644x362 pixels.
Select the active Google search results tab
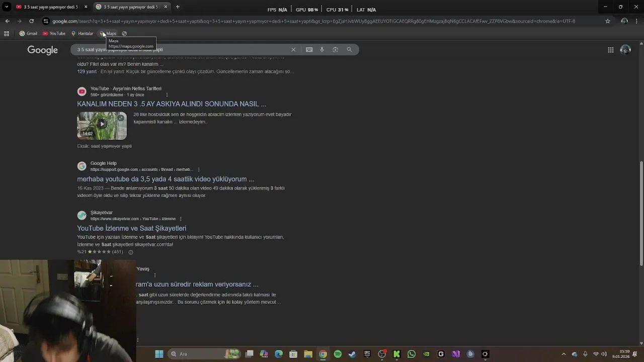131,7
